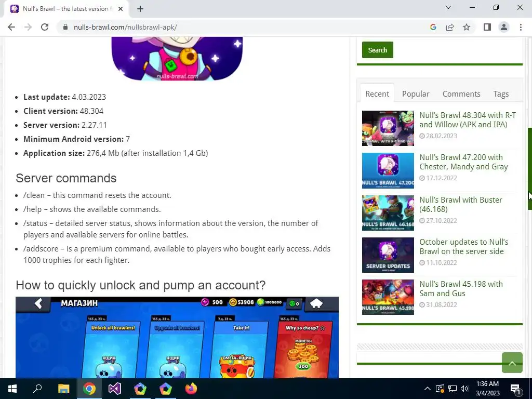532x399 pixels.
Task: Click the "/clean" command line text
Action: tap(97, 195)
